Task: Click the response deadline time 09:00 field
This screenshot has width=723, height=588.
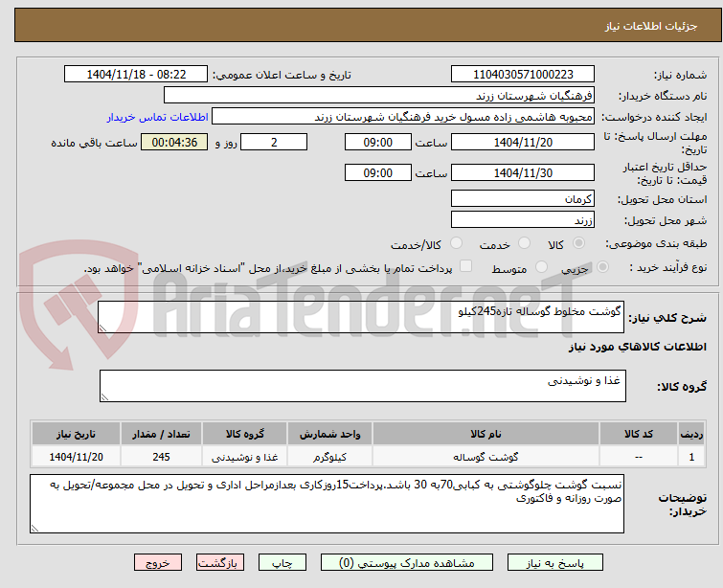Action: [378, 142]
